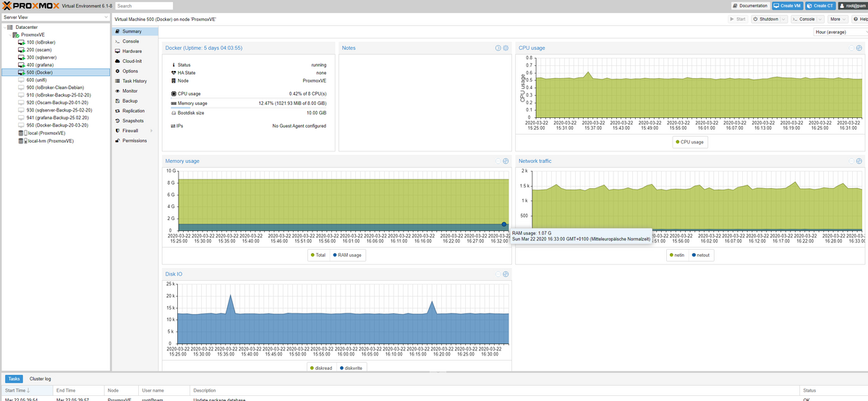Image resolution: width=868 pixels, height=401 pixels.
Task: Collapse the ProxmoxVE node in the tree
Action: click(x=9, y=34)
